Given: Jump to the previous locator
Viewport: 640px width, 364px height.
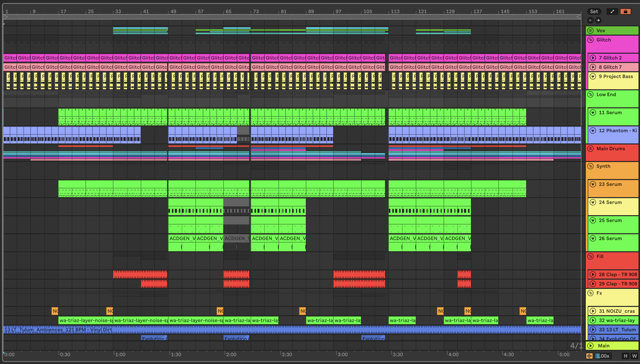Looking at the screenshot, I should click(x=590, y=20).
